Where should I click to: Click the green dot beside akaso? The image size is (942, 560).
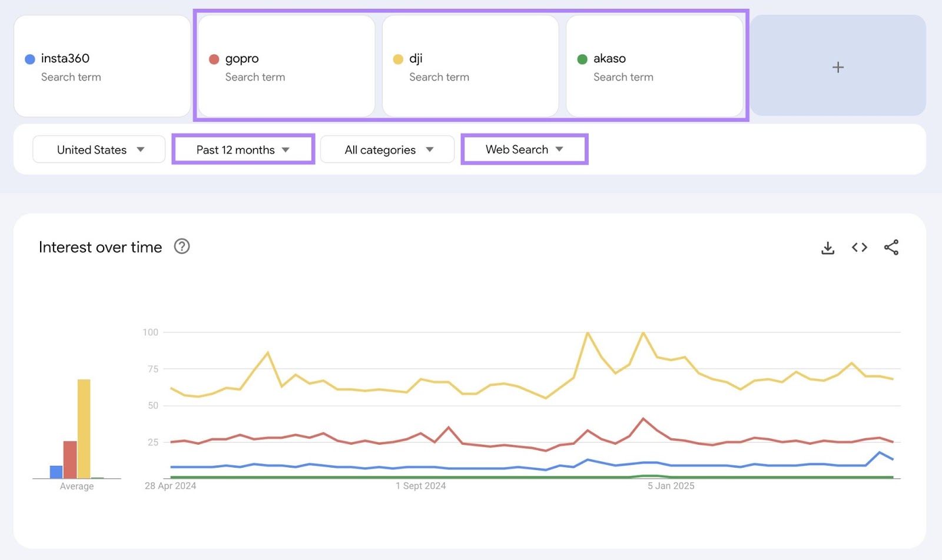coord(582,58)
